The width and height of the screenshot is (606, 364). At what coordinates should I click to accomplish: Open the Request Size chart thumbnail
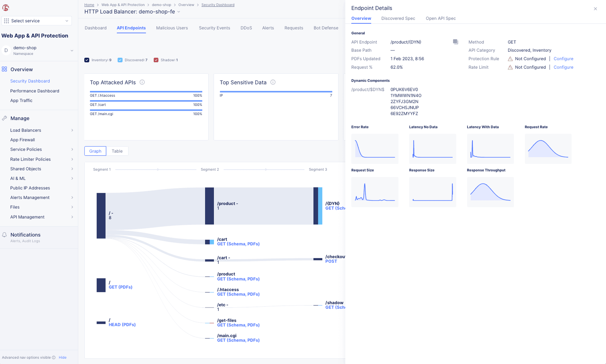coord(375,192)
